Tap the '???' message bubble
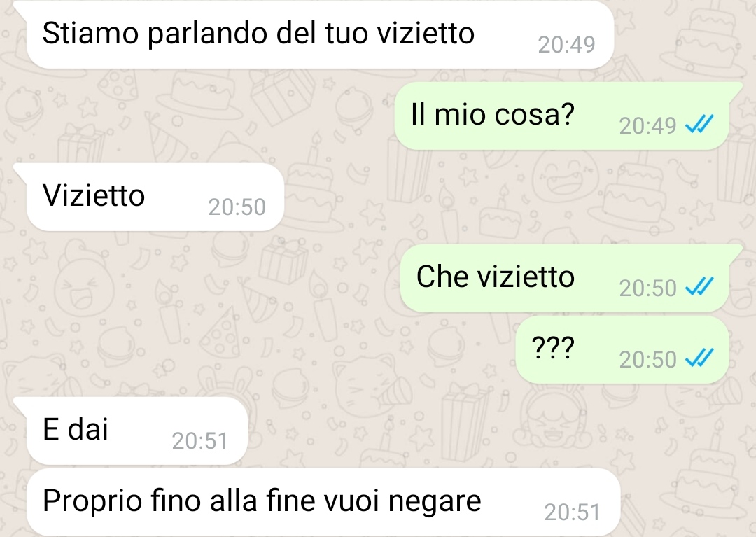 tap(622, 349)
